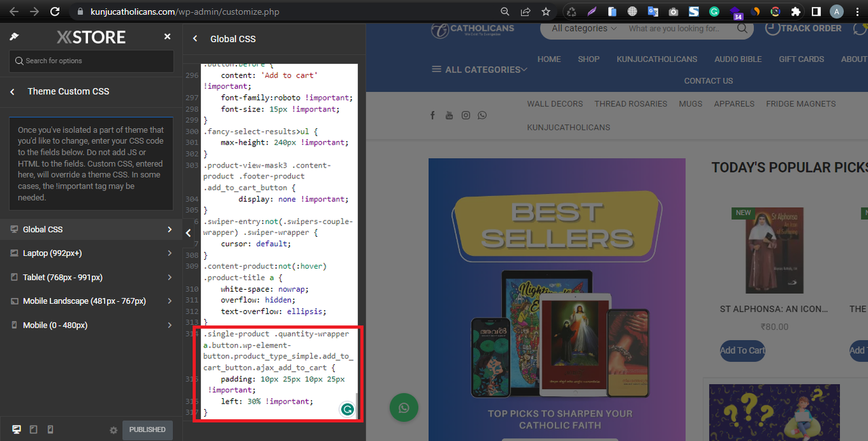Switch preview to tablet device

pos(33,429)
